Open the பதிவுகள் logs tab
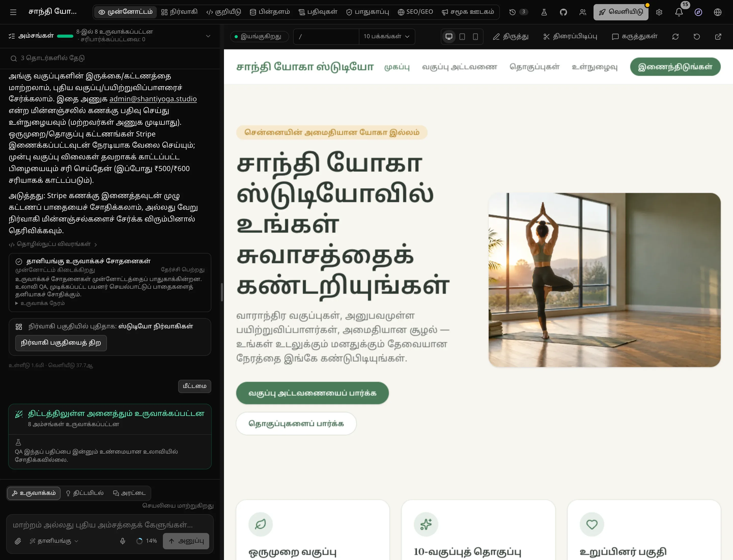Viewport: 733px width, 560px height. (318, 12)
